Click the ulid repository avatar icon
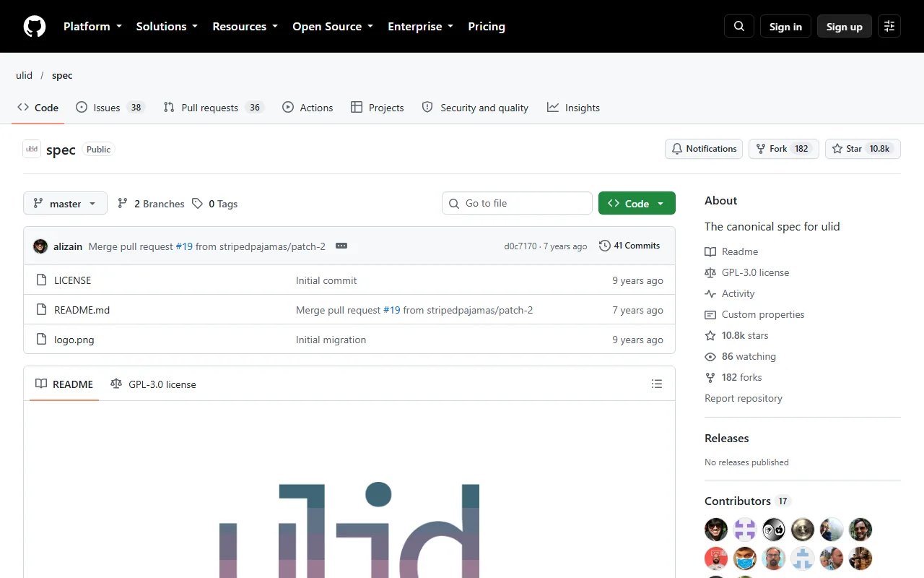 click(x=32, y=149)
